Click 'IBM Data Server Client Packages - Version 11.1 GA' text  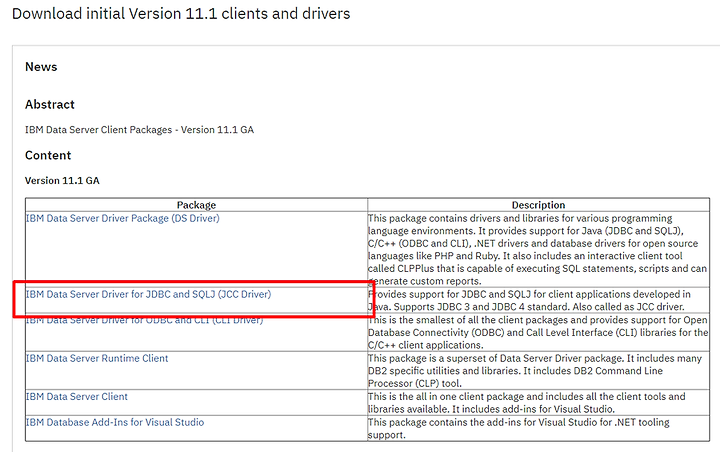point(139,130)
